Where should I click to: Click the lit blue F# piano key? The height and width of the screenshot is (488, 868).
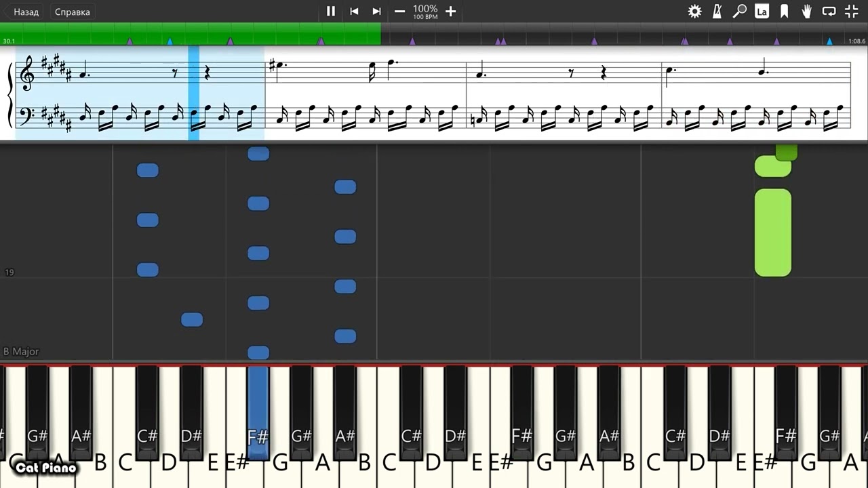point(258,412)
